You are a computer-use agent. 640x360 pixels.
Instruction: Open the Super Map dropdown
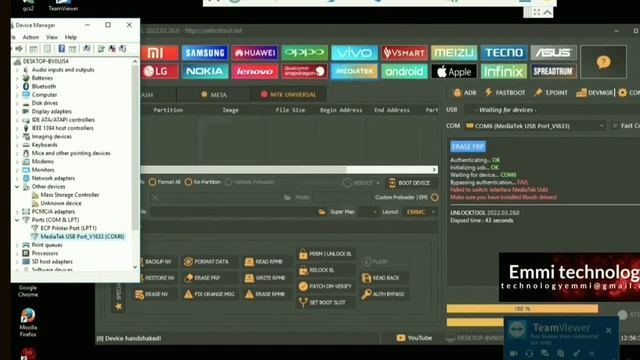point(369,212)
